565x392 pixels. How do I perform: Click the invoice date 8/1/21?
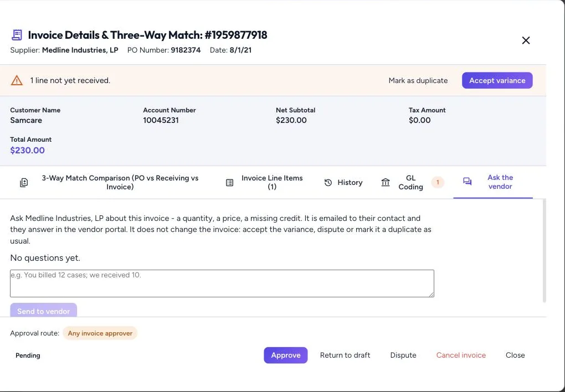coord(240,50)
